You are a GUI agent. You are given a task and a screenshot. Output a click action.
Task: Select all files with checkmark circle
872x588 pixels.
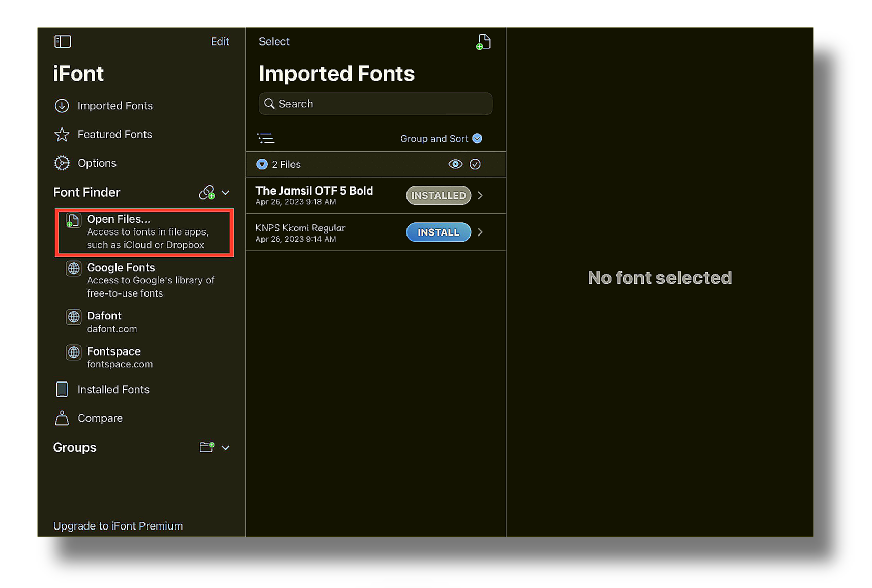[475, 164]
